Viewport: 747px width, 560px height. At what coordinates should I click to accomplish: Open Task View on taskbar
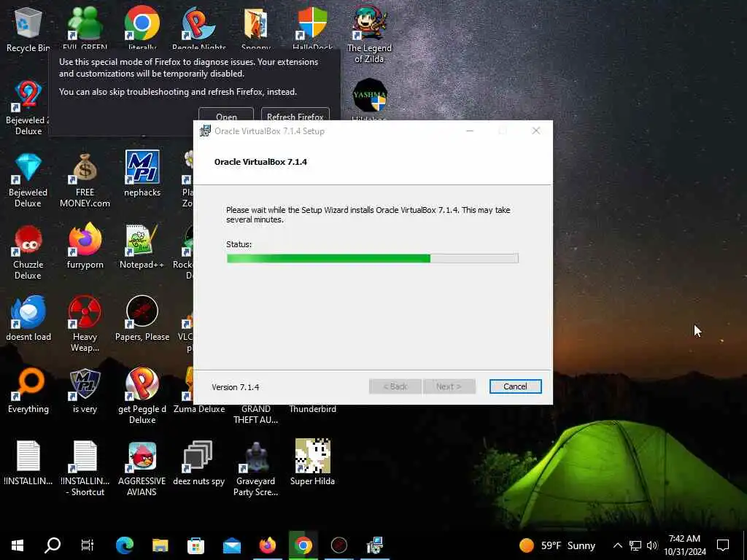click(88, 545)
